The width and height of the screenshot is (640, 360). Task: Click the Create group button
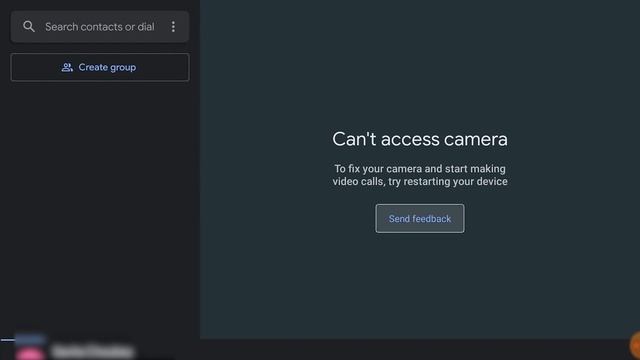pos(100,67)
